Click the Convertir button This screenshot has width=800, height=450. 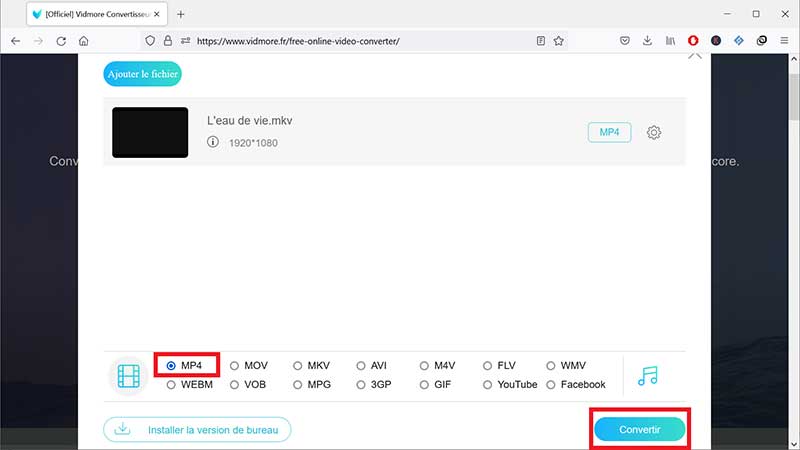pyautogui.click(x=639, y=429)
